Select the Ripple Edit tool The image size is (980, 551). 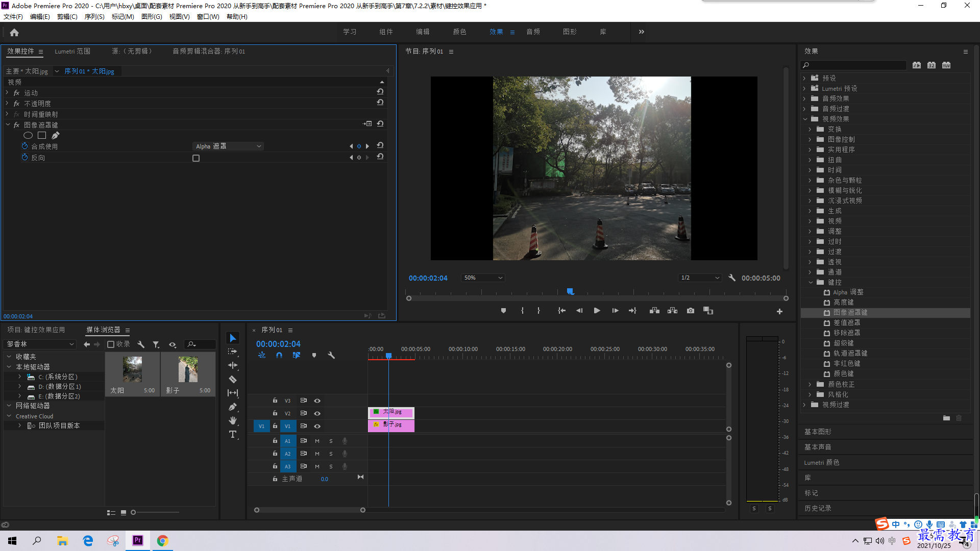click(x=233, y=365)
